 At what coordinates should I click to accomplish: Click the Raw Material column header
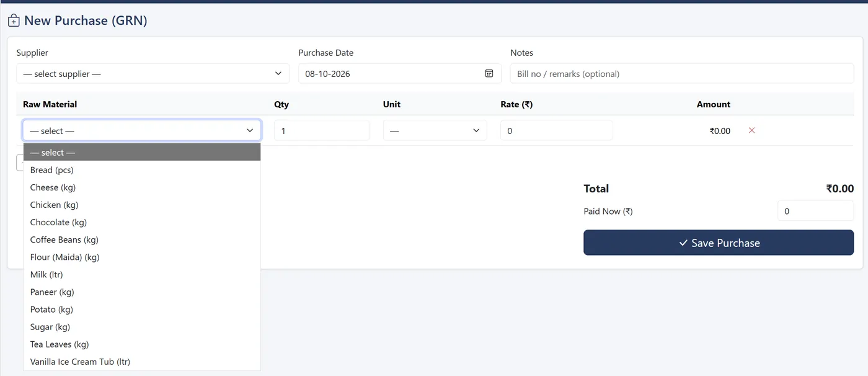pos(50,104)
